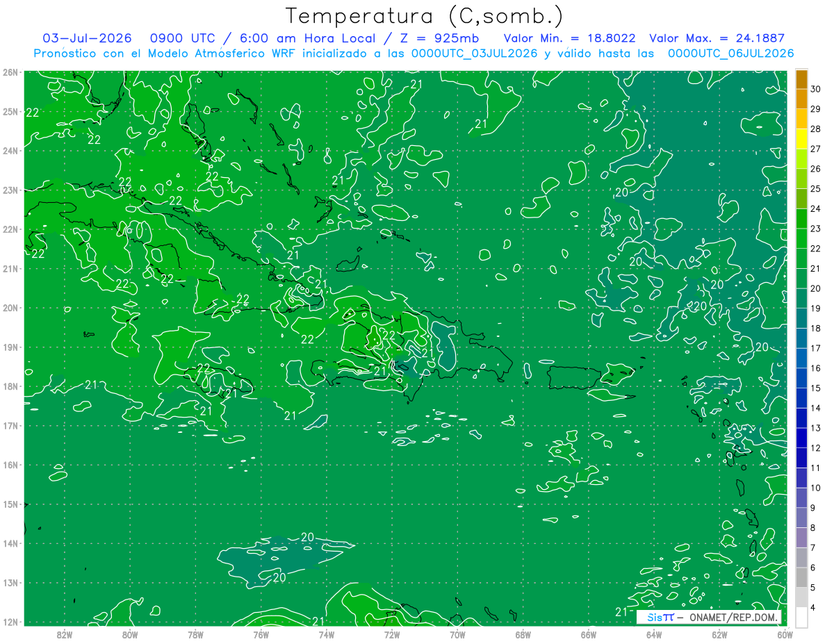Select the blue colorbar segment between 15 and 16
This screenshot has width=834, height=644.
(801, 378)
